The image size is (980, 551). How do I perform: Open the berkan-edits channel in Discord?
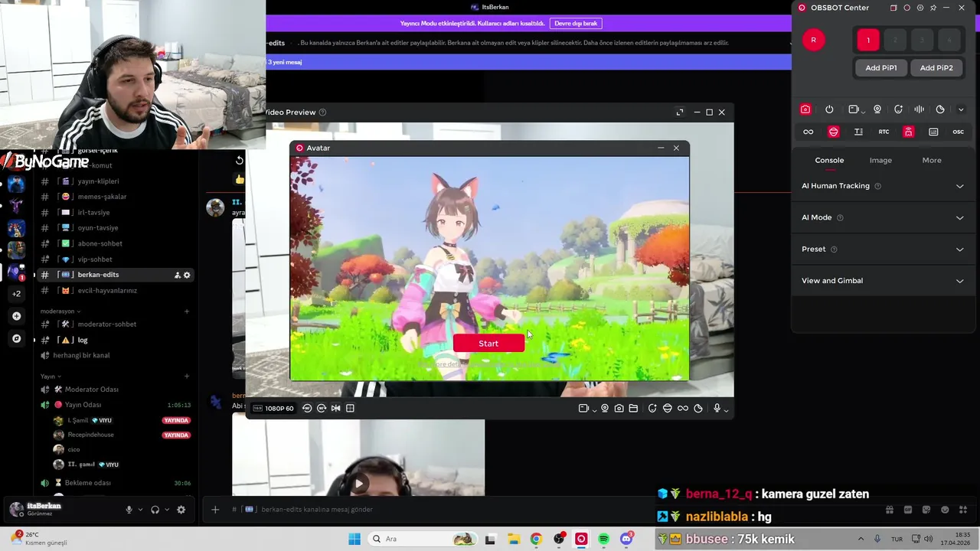coord(116,275)
